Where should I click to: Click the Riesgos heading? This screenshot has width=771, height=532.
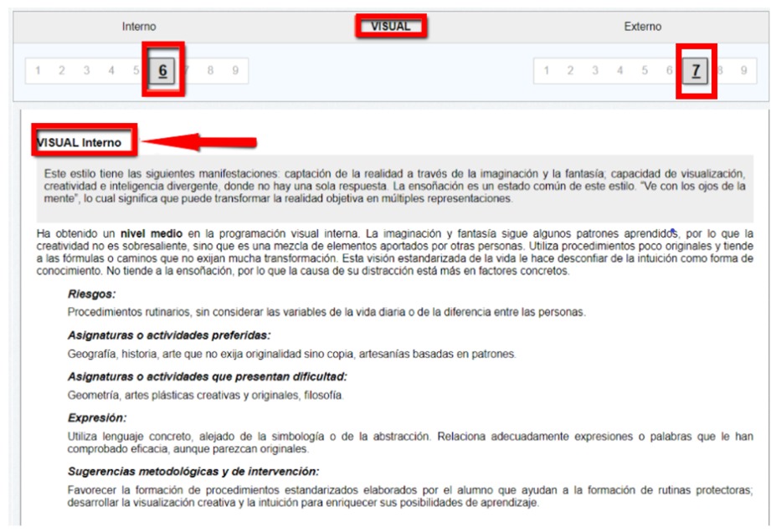tap(92, 294)
